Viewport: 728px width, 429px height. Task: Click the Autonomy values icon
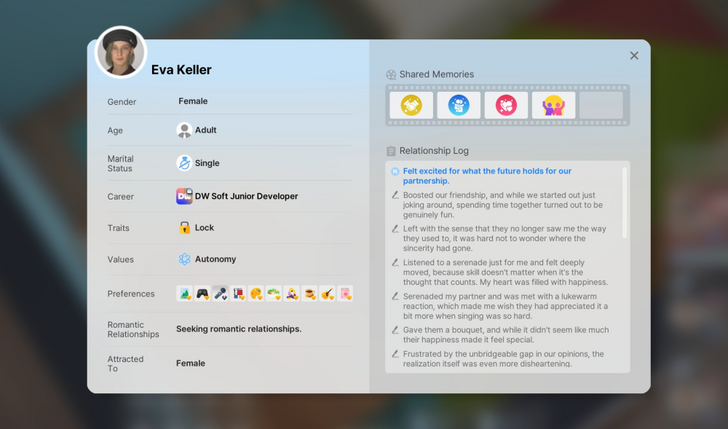184,259
